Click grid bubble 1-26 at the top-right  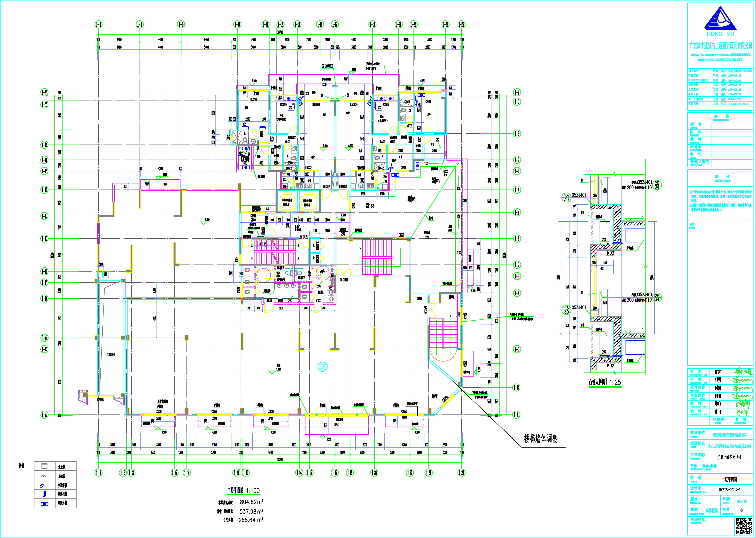(461, 24)
